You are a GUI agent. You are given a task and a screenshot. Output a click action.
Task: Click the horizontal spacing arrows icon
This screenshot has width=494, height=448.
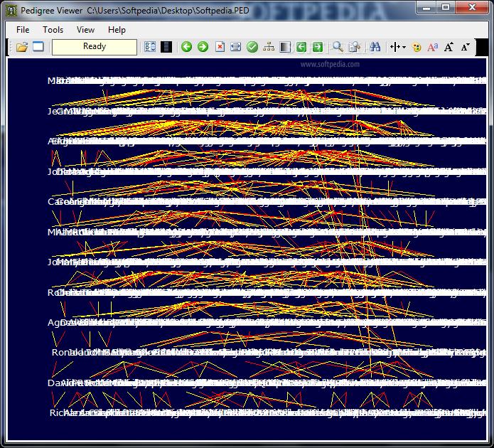pos(394,47)
